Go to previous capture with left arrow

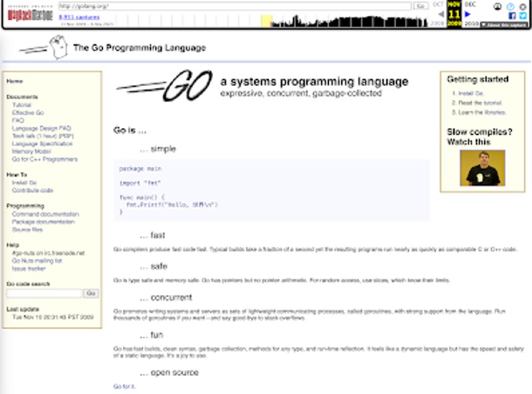[x=440, y=14]
